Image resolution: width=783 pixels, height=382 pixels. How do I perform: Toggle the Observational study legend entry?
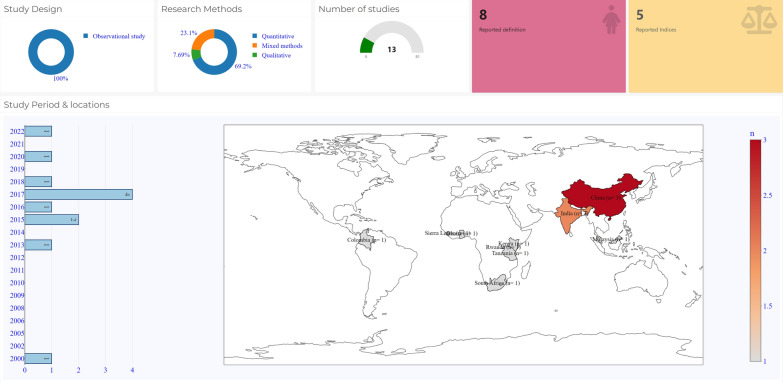click(x=114, y=36)
